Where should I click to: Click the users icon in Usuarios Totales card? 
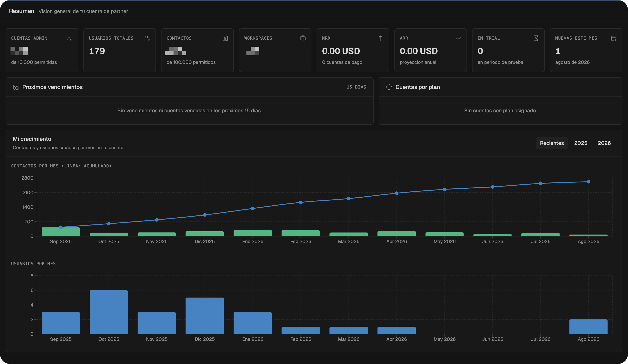pyautogui.click(x=147, y=38)
